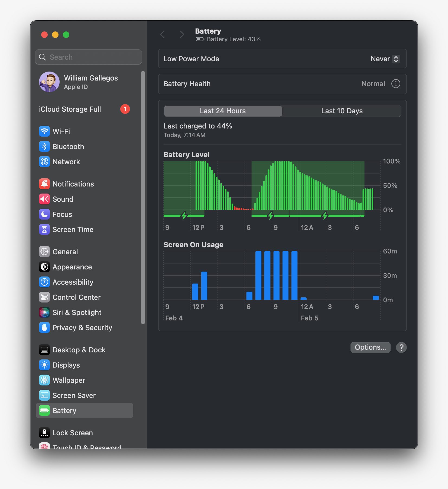Switch to the Last 10 Days tab

pos(342,111)
